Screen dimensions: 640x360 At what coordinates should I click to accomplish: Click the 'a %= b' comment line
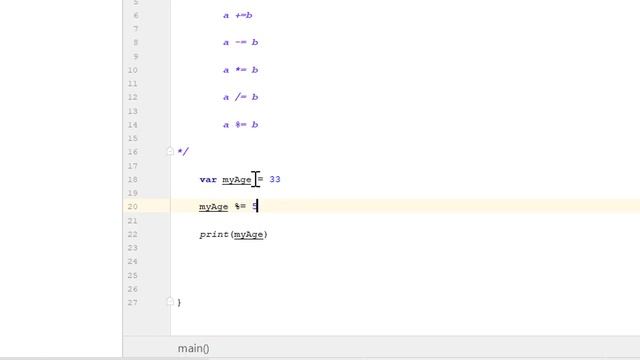point(240,124)
